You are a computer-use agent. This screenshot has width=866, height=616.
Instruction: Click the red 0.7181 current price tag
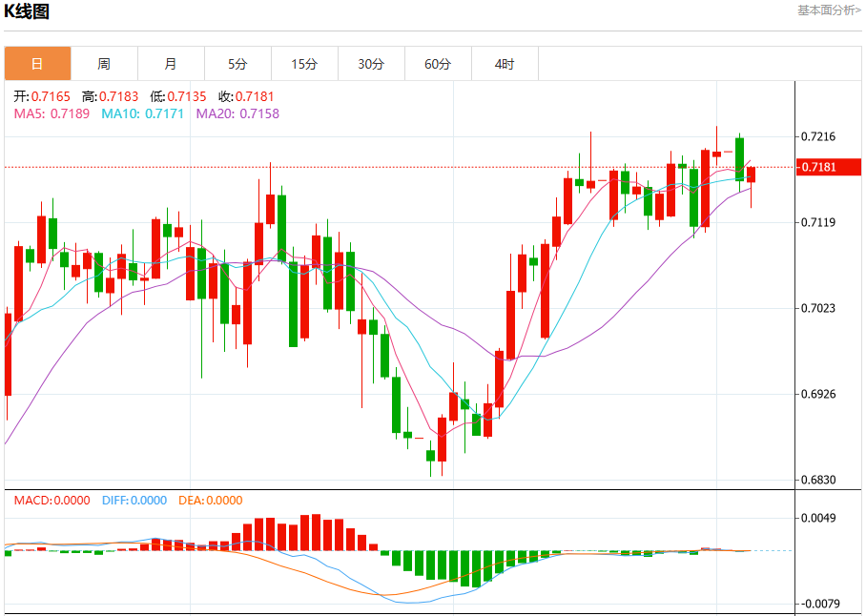pyautogui.click(x=829, y=167)
